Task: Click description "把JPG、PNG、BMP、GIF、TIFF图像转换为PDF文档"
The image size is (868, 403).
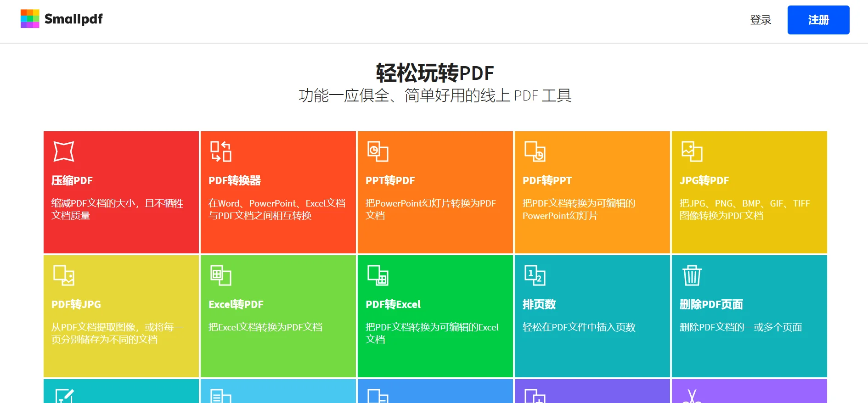Action: (745, 209)
